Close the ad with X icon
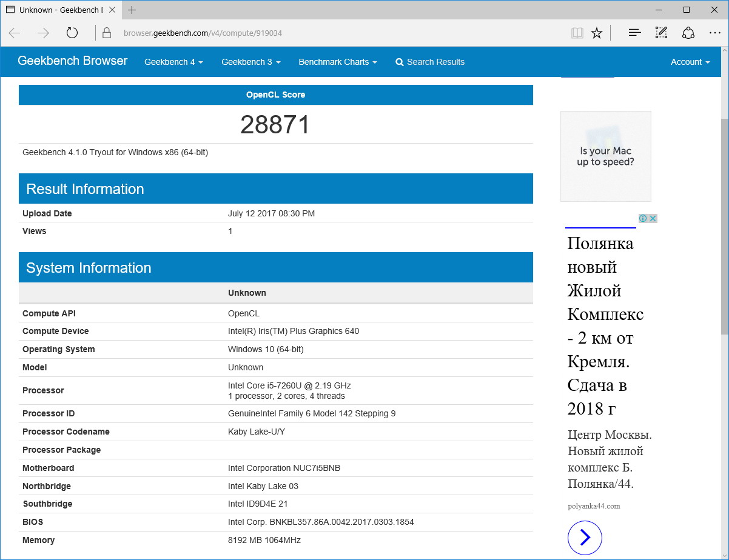Image resolution: width=729 pixels, height=560 pixels. [653, 218]
